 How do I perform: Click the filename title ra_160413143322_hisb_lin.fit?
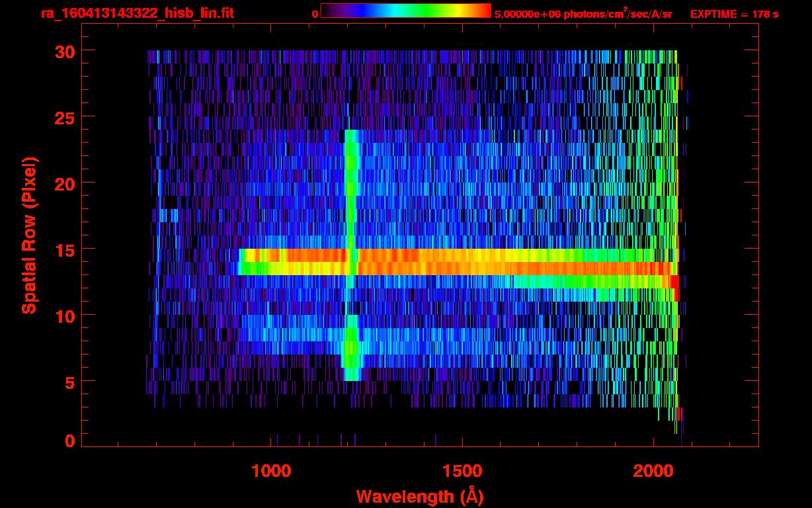[137, 13]
